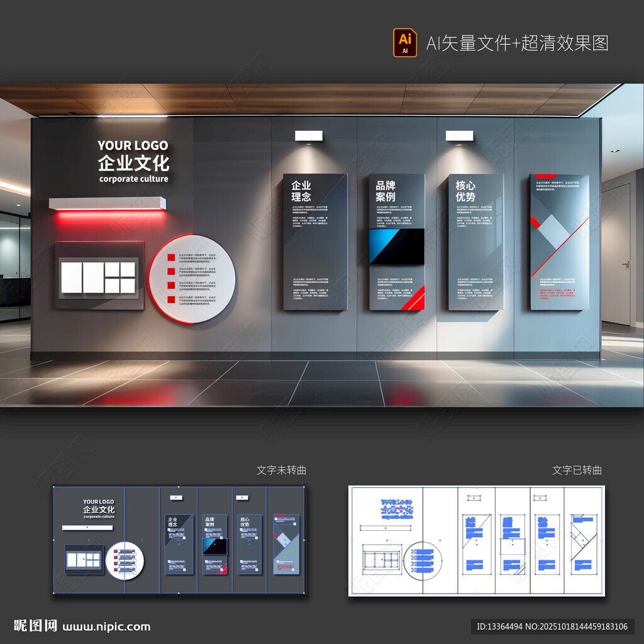This screenshot has width=644, height=644.
Task: Click the large "企业文化" title on the rendered wall
Action: pos(133,163)
